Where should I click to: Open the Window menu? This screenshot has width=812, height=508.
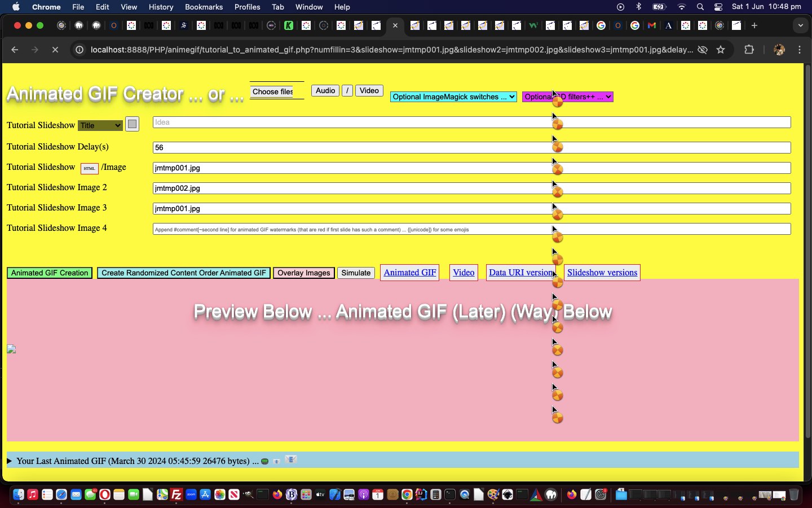[x=309, y=7]
